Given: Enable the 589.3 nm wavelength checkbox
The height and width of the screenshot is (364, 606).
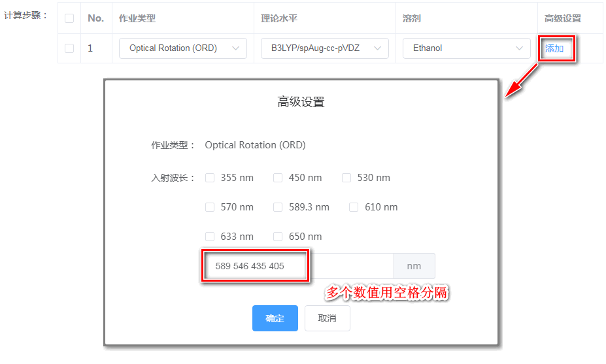Looking at the screenshot, I should pos(278,207).
